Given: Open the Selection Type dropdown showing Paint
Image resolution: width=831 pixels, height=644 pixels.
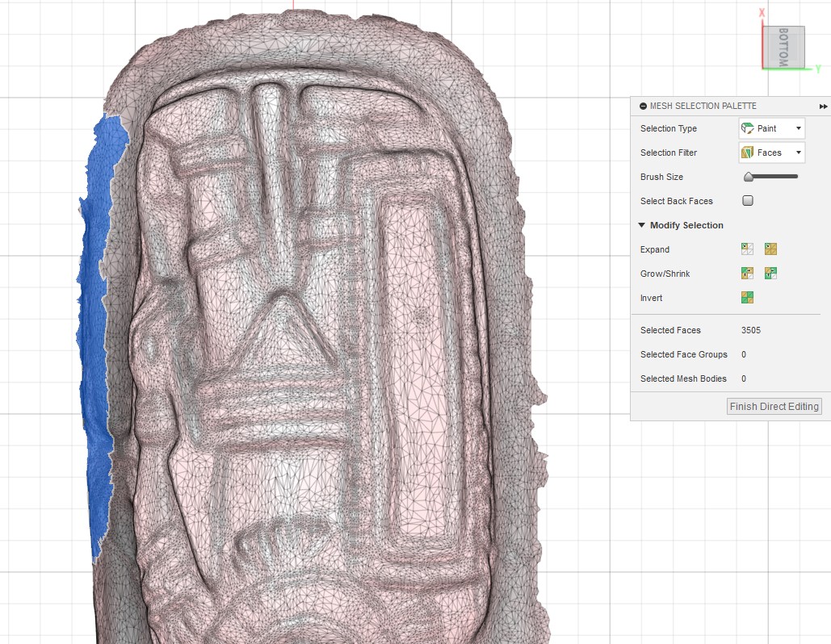Looking at the screenshot, I should click(x=771, y=128).
